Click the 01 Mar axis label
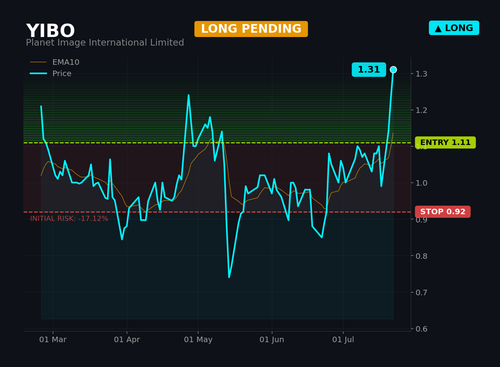This screenshot has height=367, width=500. (53, 340)
